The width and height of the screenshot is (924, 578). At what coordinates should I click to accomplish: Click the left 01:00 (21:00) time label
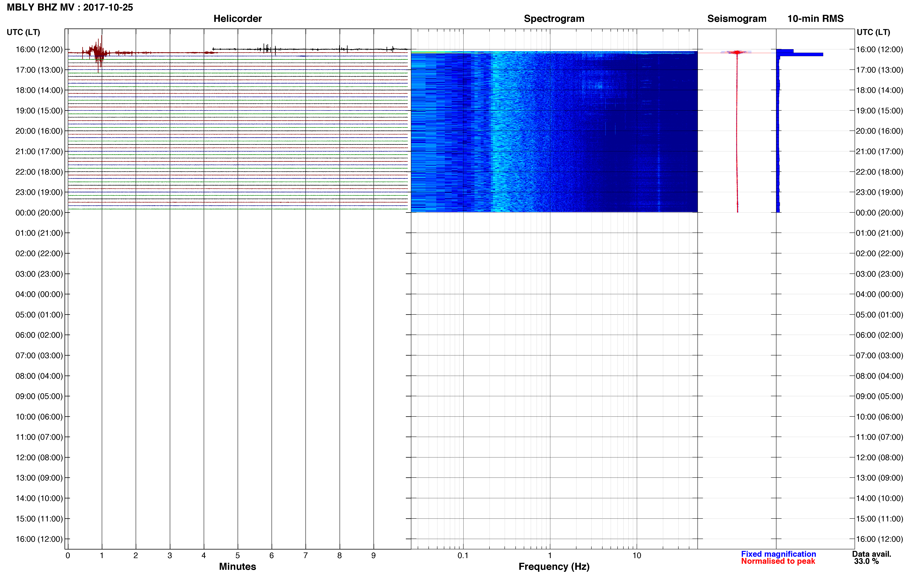(x=39, y=233)
